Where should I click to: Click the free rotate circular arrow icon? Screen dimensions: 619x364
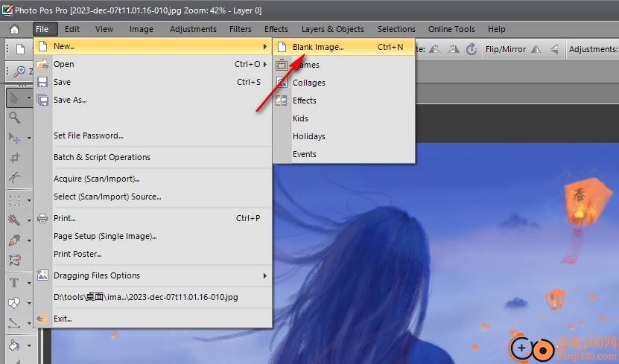point(472,49)
